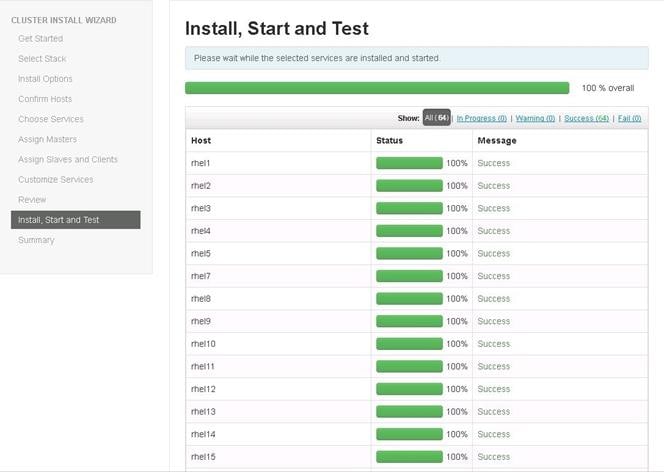Filter hosts by Fail status

pos(629,118)
